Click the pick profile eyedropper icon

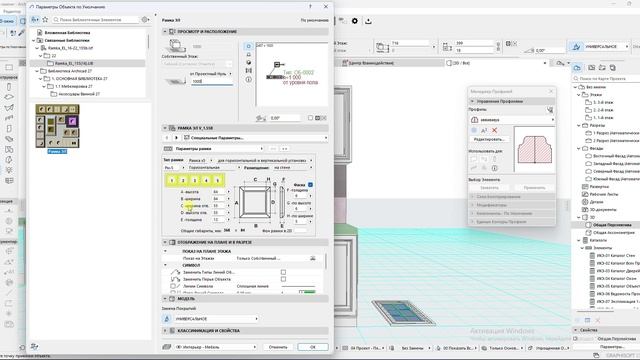[x=550, y=110]
